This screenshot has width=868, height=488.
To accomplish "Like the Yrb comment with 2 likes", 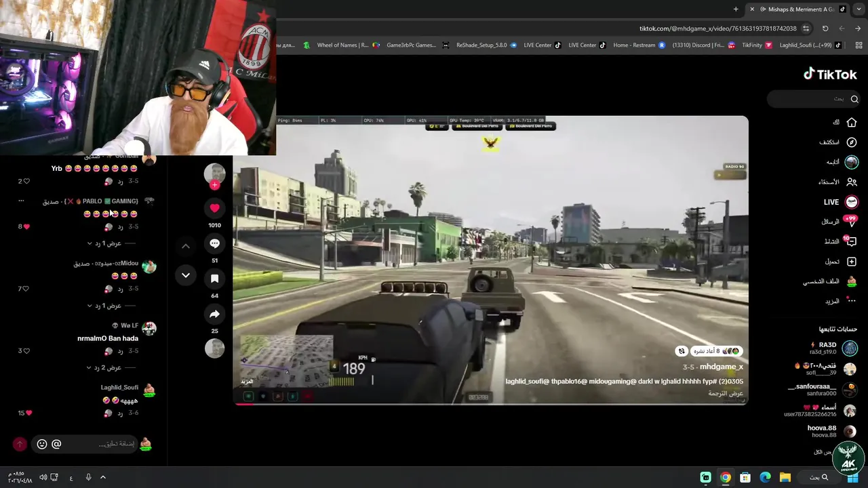I will (x=26, y=181).
